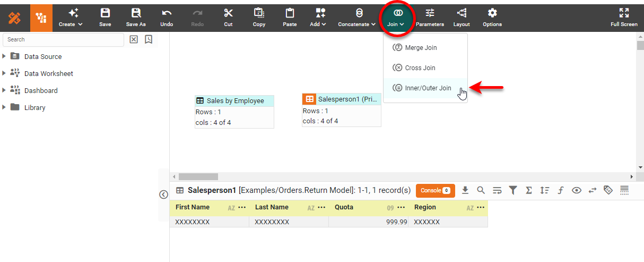Viewport: 644px width, 262px height.
Task: Click the sigma aggregate icon
Action: tap(529, 190)
